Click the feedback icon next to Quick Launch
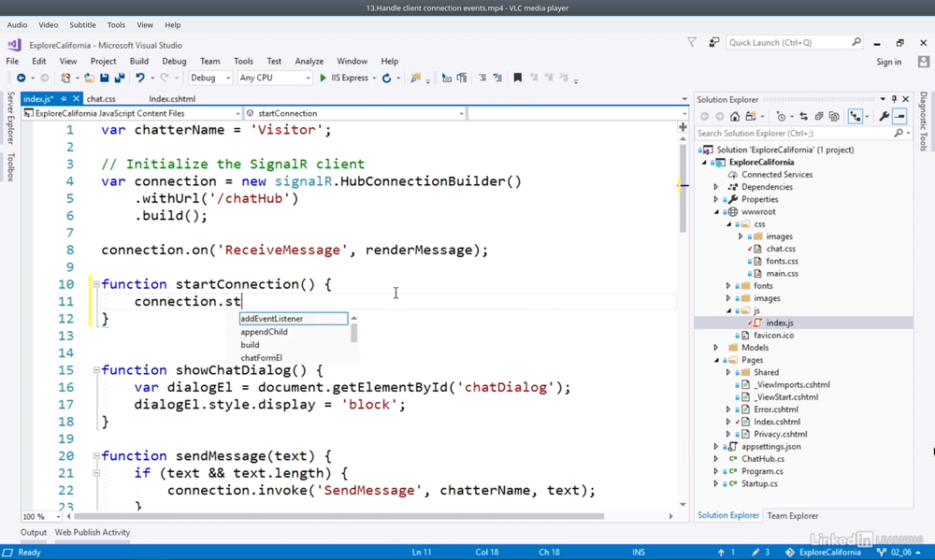 (713, 42)
